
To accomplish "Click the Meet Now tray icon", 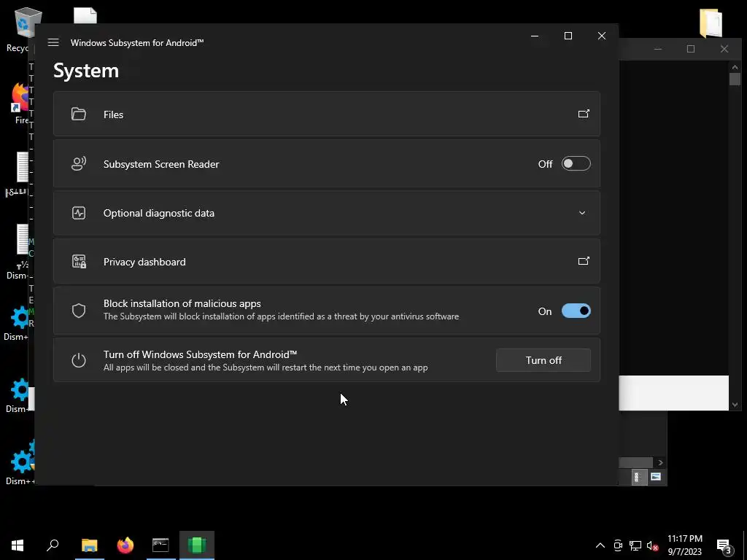I will [x=618, y=545].
